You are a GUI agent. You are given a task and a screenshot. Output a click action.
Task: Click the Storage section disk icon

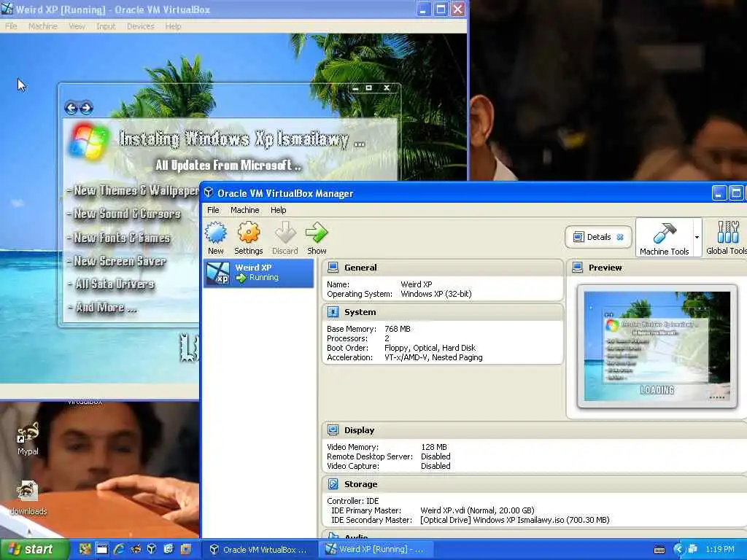point(333,484)
